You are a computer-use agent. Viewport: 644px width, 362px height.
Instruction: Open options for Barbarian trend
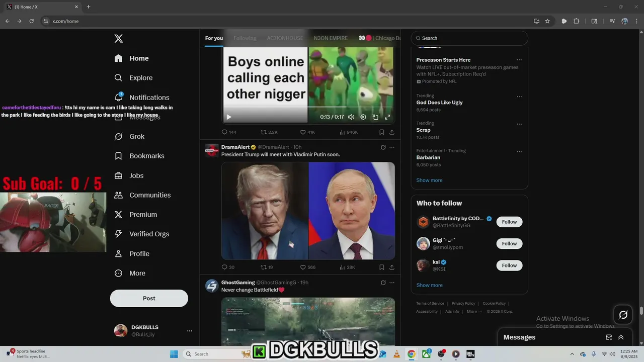pyautogui.click(x=519, y=151)
